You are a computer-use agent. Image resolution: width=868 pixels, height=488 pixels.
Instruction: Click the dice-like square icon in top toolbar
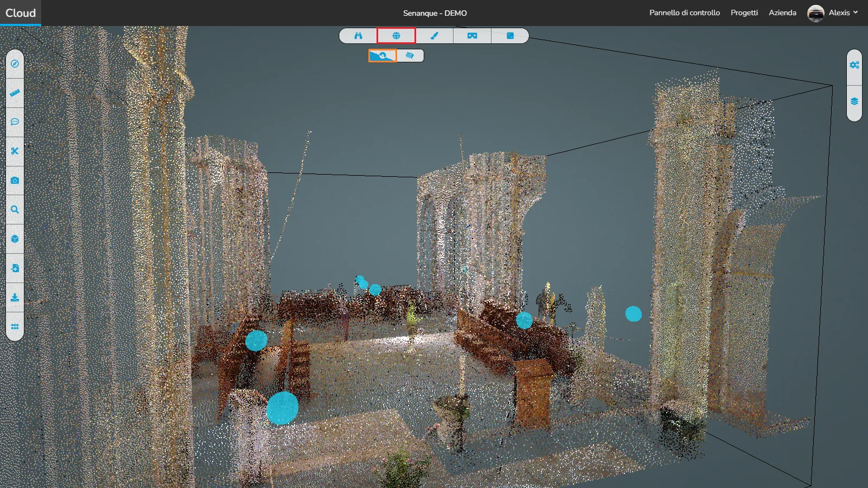pos(510,36)
